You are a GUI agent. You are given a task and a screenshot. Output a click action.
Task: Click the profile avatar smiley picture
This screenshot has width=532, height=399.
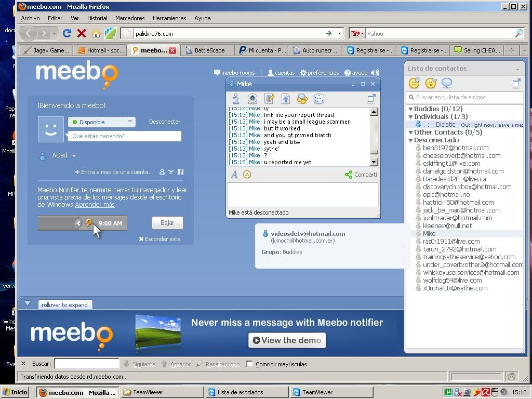pyautogui.click(x=51, y=129)
